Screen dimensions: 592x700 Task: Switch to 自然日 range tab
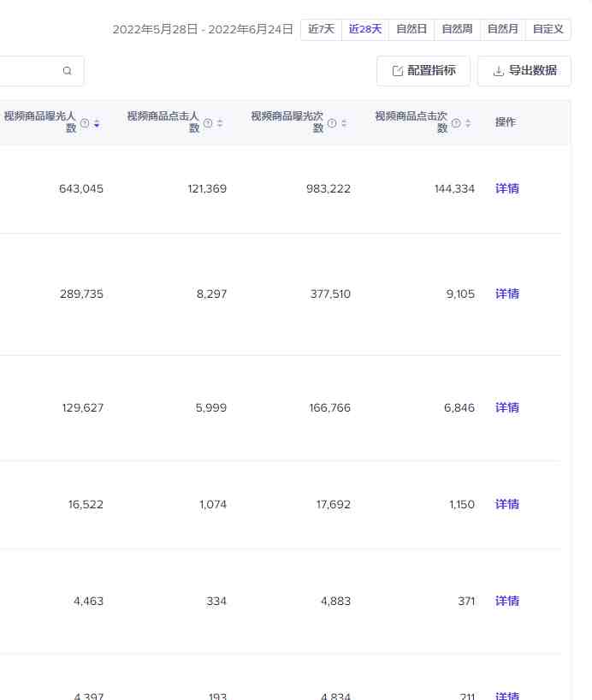tap(411, 29)
